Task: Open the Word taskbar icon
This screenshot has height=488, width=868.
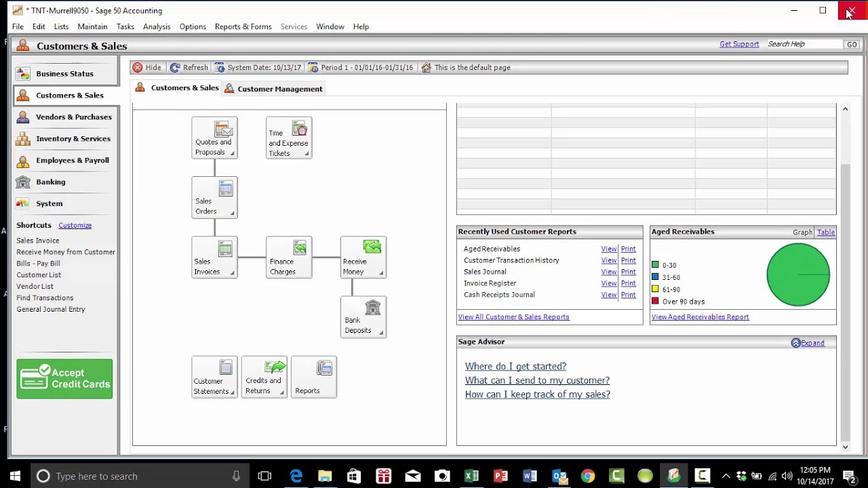Action: pos(530,476)
